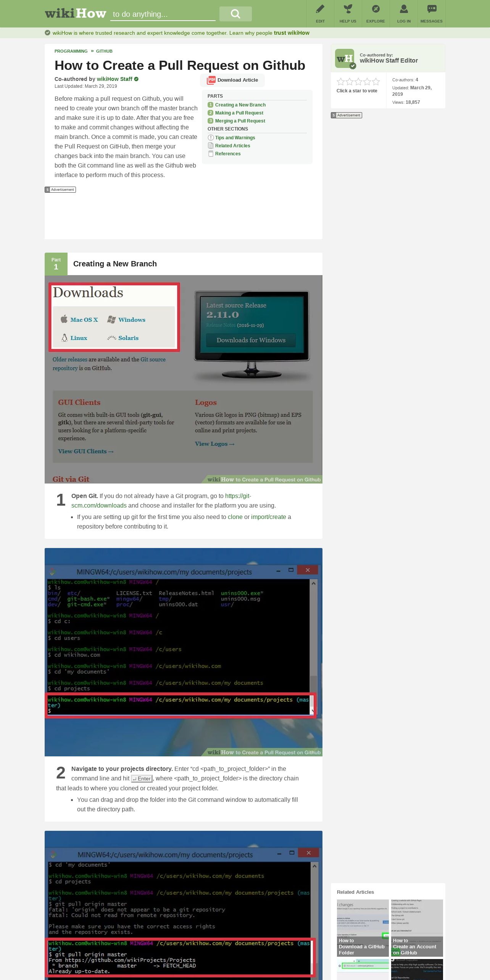The width and height of the screenshot is (490, 980).
Task: Click the green verified checkmark beside wikiHow Staff
Action: [136, 79]
